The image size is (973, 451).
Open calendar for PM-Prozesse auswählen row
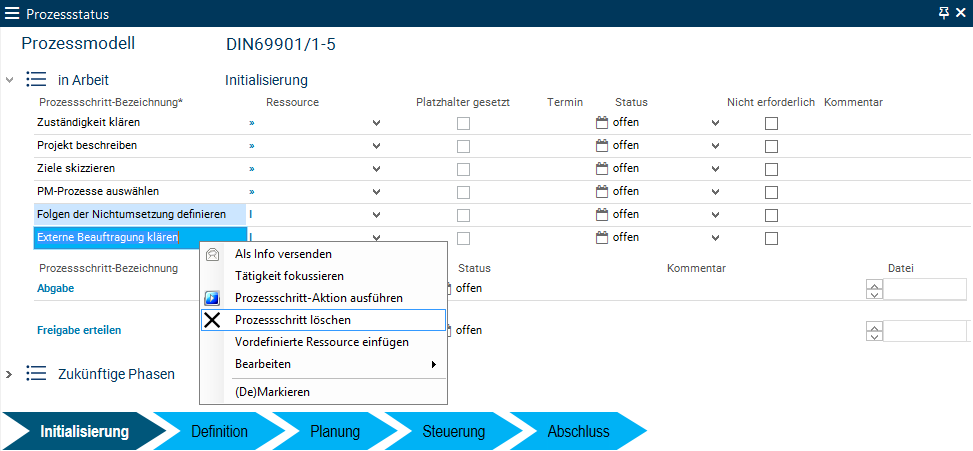click(601, 191)
